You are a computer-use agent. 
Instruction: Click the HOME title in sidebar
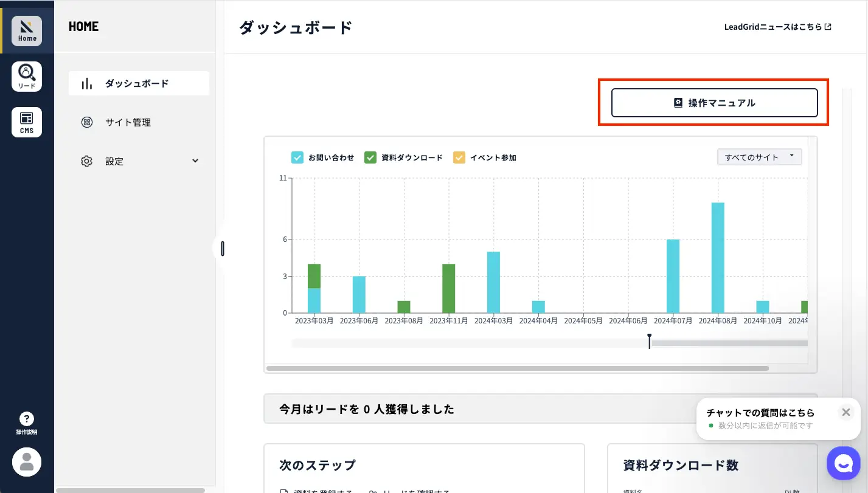point(84,26)
